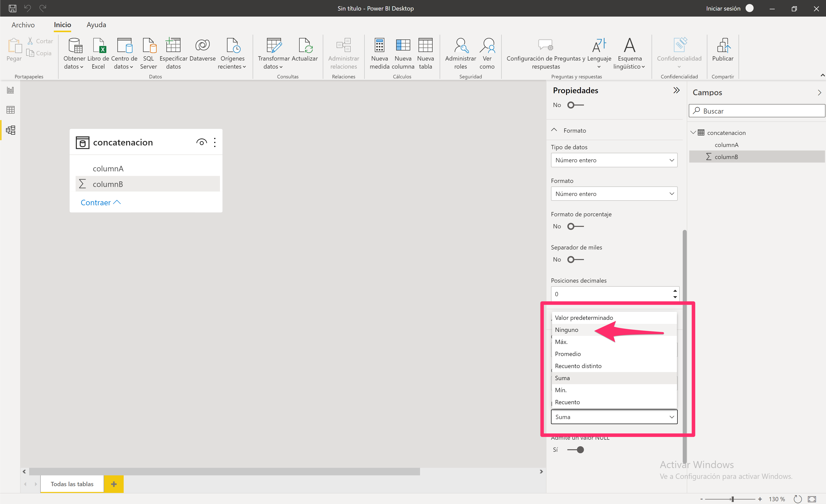826x504 pixels.
Task: Open Esquema lingüístico menu
Action: click(630, 53)
